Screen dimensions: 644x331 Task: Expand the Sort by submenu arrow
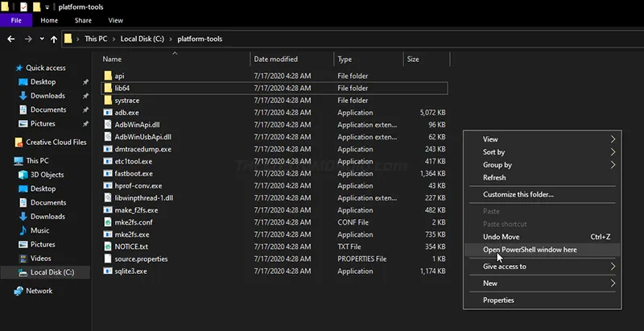[x=613, y=152]
